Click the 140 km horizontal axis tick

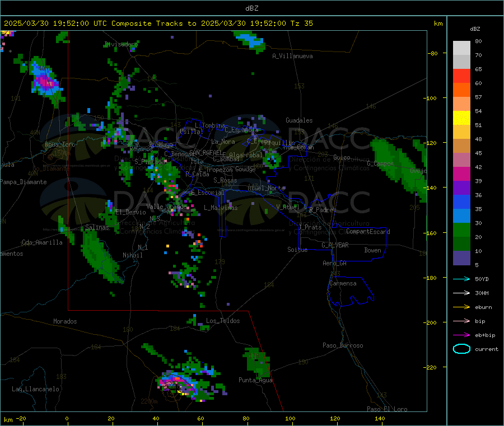(x=380, y=418)
